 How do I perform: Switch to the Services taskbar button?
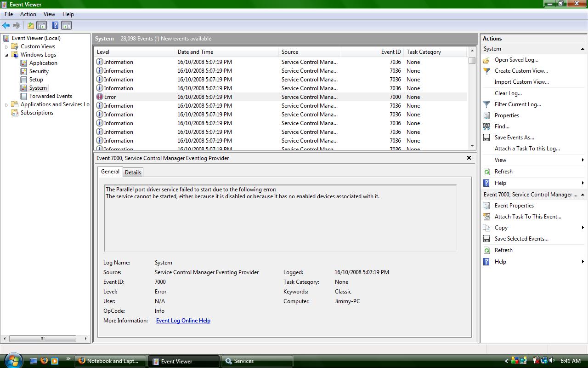pos(258,361)
